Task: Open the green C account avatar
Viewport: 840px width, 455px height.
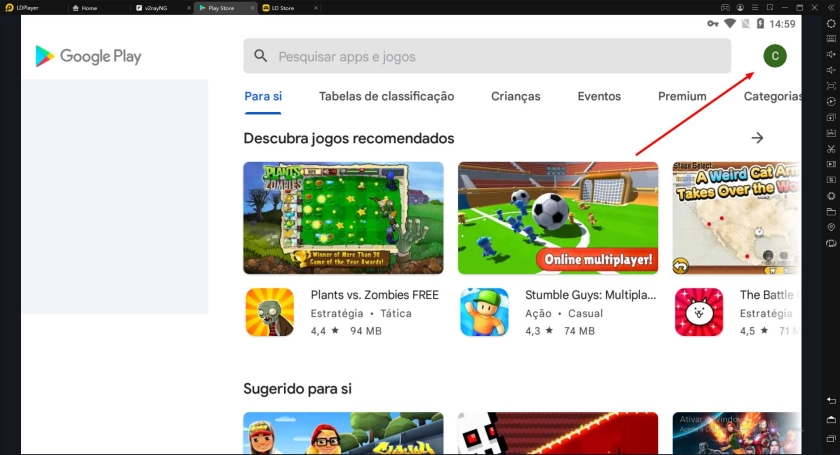Action: click(x=775, y=56)
